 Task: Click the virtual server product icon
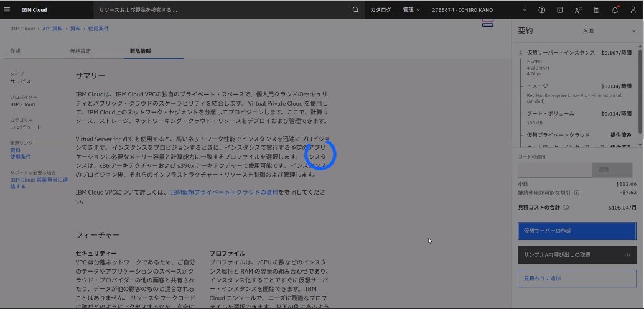(488, 23)
